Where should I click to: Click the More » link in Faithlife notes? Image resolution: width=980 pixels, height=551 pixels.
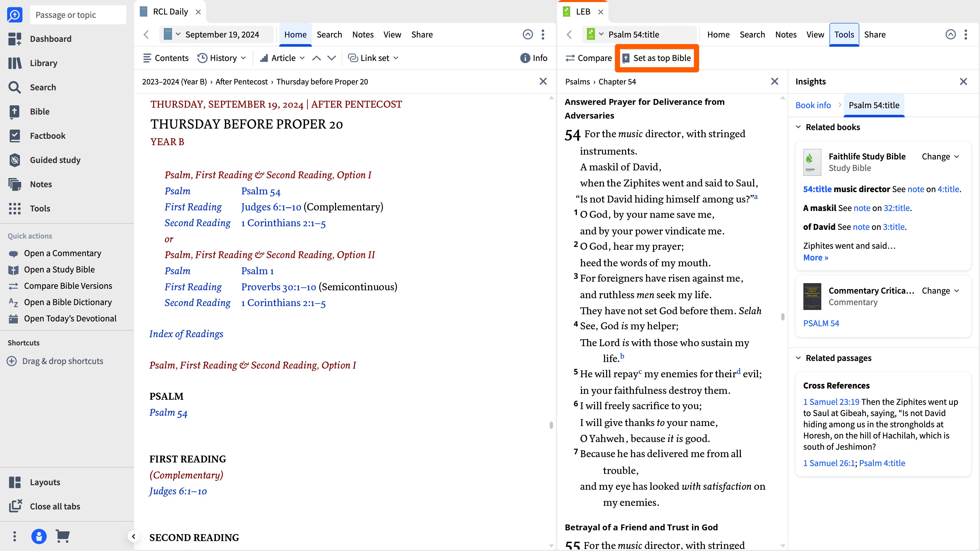(x=816, y=258)
